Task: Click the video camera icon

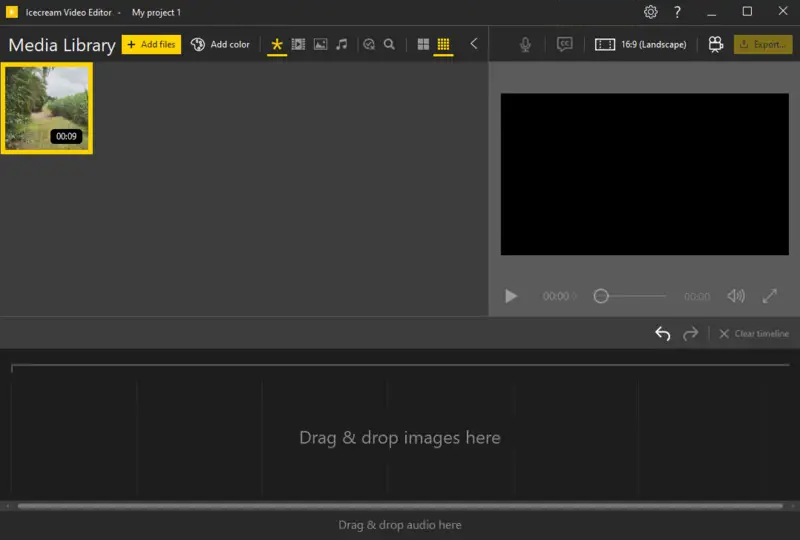Action: [715, 45]
